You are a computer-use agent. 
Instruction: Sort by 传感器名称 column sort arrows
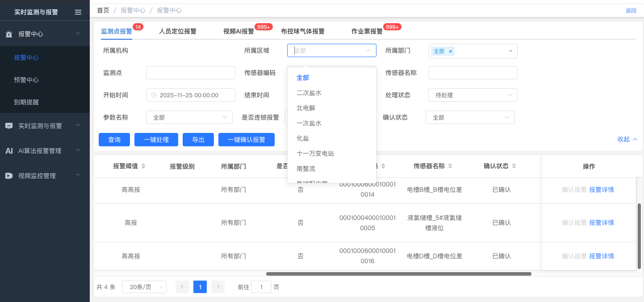(x=450, y=166)
